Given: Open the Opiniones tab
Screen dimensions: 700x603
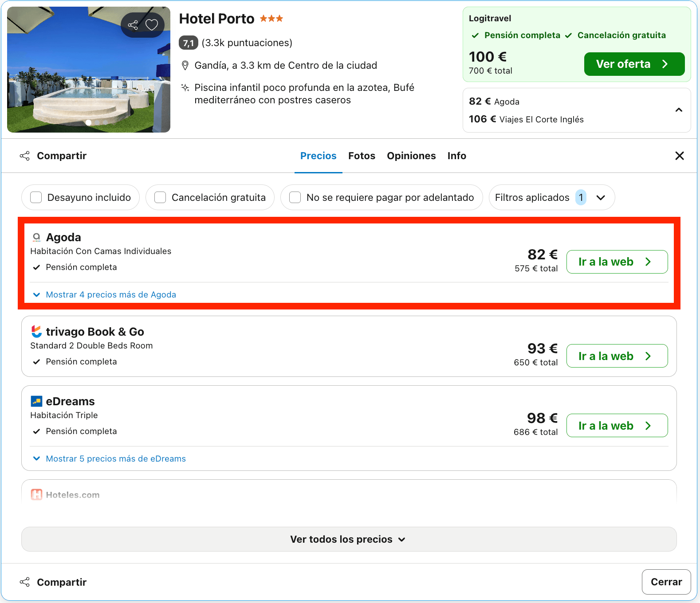Looking at the screenshot, I should click(x=411, y=156).
